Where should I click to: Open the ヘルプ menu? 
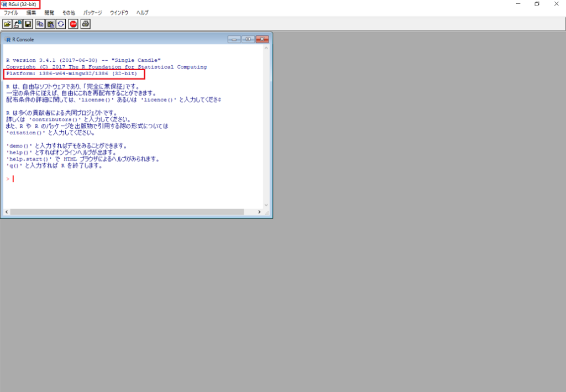142,12
